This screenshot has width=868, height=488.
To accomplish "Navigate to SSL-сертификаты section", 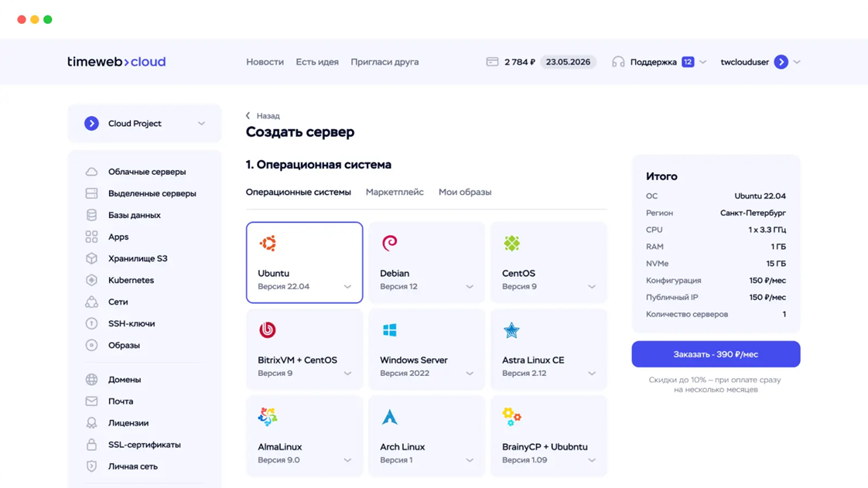I will click(145, 445).
